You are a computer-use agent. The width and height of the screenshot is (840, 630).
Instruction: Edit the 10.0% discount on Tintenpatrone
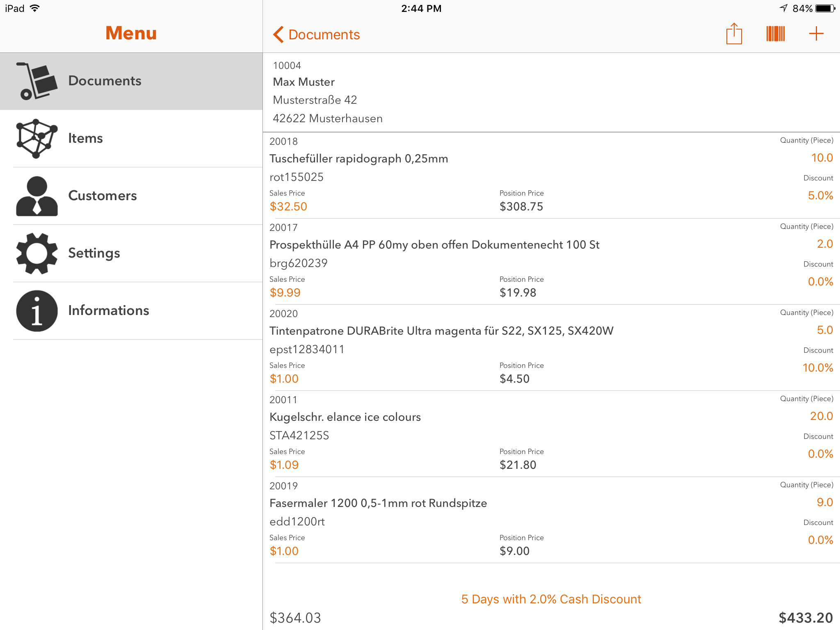pyautogui.click(x=817, y=368)
